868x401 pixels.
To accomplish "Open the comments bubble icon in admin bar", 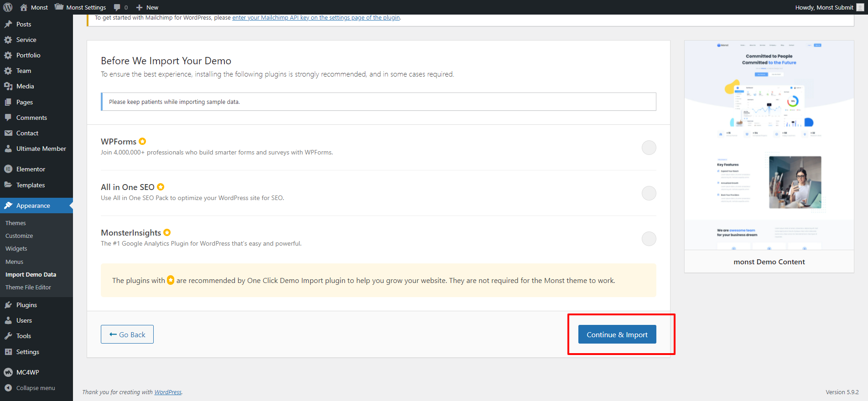I will pos(117,7).
